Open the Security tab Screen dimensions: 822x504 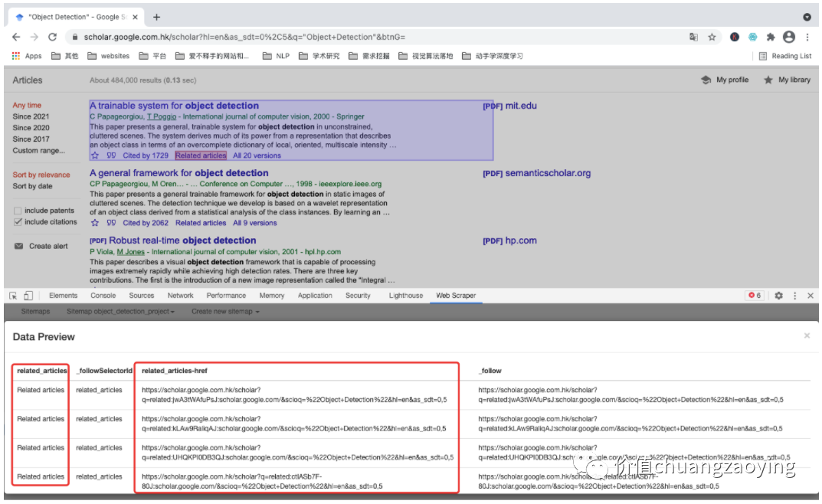(358, 296)
